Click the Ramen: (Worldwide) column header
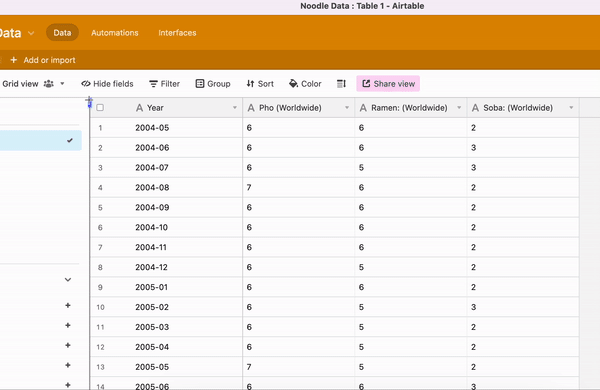This screenshot has width=600, height=390. click(x=411, y=108)
